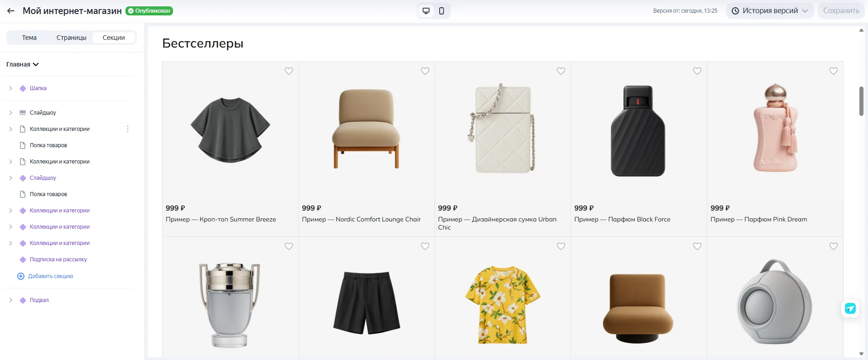Switch to the Тема tab
Image resolution: width=868 pixels, height=360 pixels.
(x=29, y=38)
